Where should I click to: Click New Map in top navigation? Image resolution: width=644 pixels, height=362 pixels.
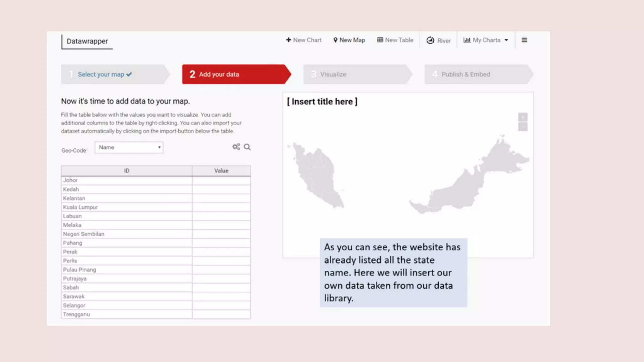349,40
